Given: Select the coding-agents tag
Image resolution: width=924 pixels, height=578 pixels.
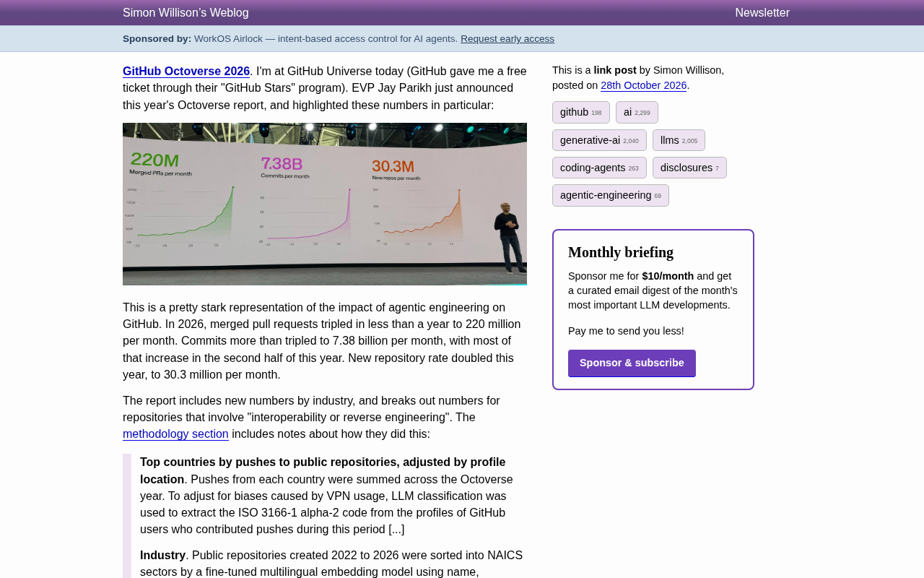Looking at the screenshot, I should (599, 168).
